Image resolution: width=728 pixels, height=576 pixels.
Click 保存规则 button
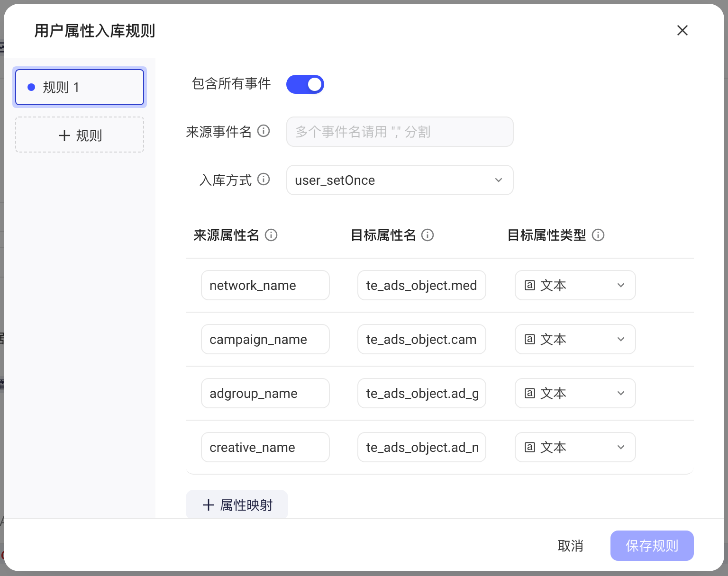pyautogui.click(x=652, y=546)
